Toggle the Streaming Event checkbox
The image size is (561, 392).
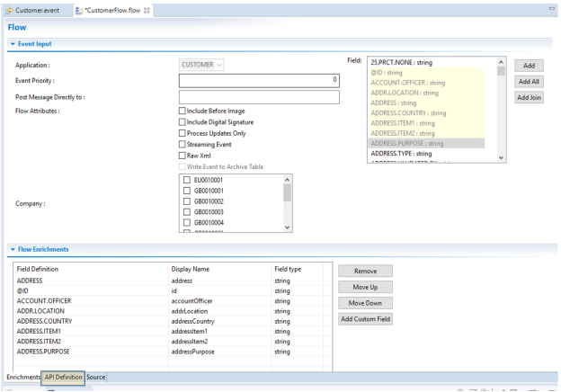(x=183, y=144)
